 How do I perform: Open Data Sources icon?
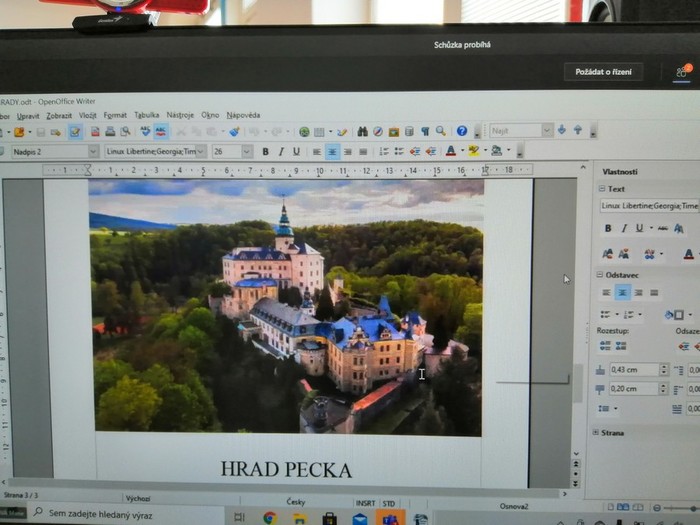(x=409, y=131)
